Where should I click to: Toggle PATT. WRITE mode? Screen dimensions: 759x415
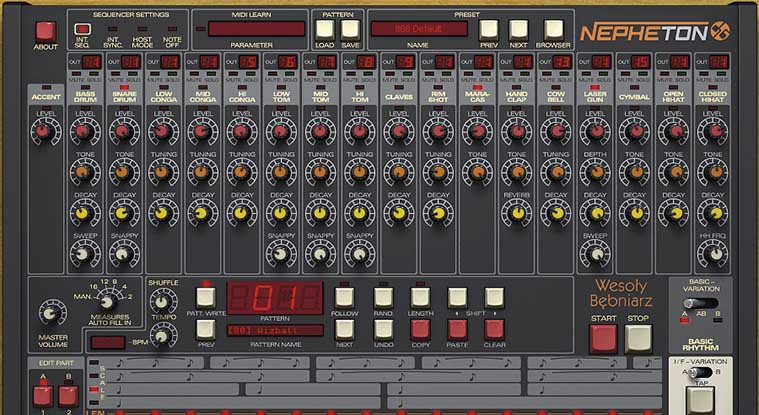pyautogui.click(x=206, y=298)
